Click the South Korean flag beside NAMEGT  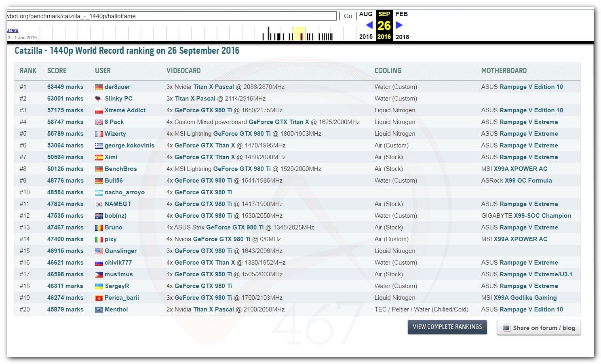[99, 204]
